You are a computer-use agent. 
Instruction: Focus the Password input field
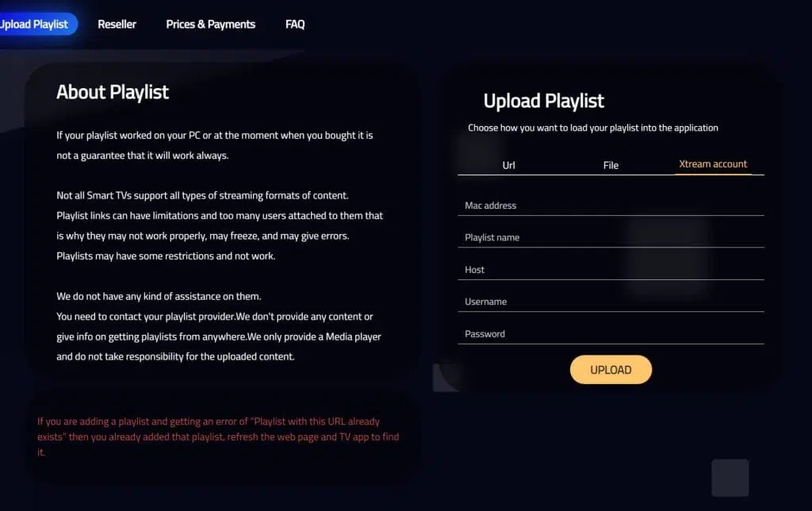click(611, 334)
